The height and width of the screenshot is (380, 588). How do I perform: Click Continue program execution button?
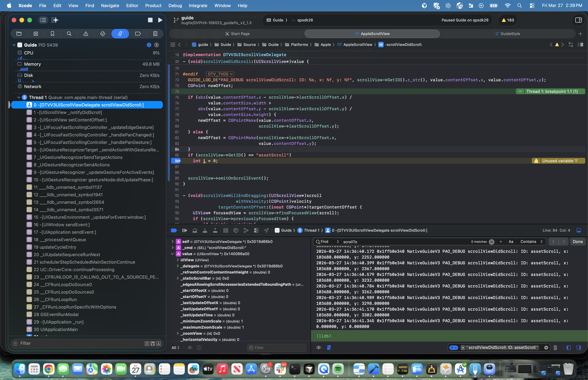point(185,230)
